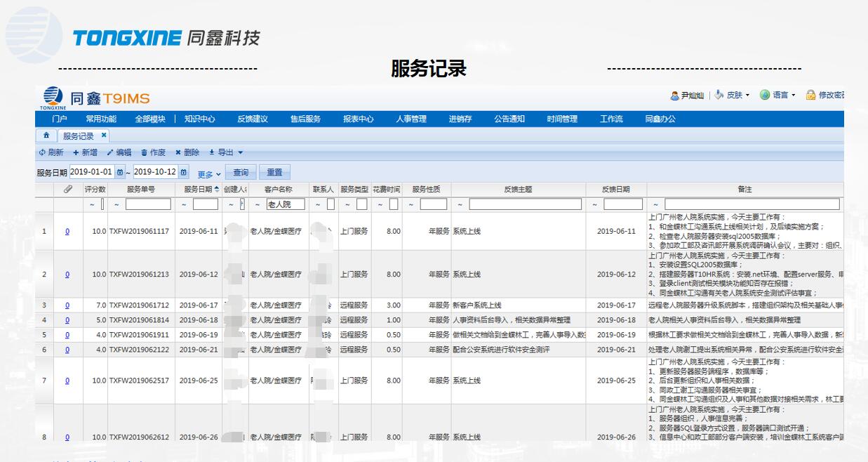Expand the 导出 export dropdown
Image resolution: width=868 pixels, height=462 pixels.
240,152
